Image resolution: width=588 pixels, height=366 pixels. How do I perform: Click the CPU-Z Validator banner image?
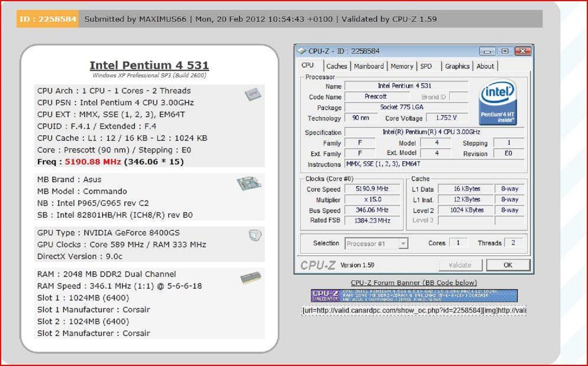(414, 295)
